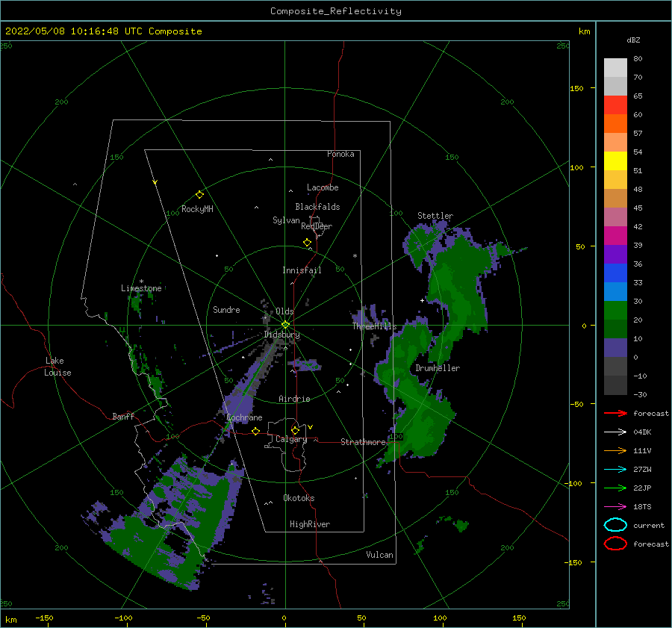Click the HighRiver city label
Image resolution: width=672 pixels, height=628 pixels.
[x=310, y=524]
